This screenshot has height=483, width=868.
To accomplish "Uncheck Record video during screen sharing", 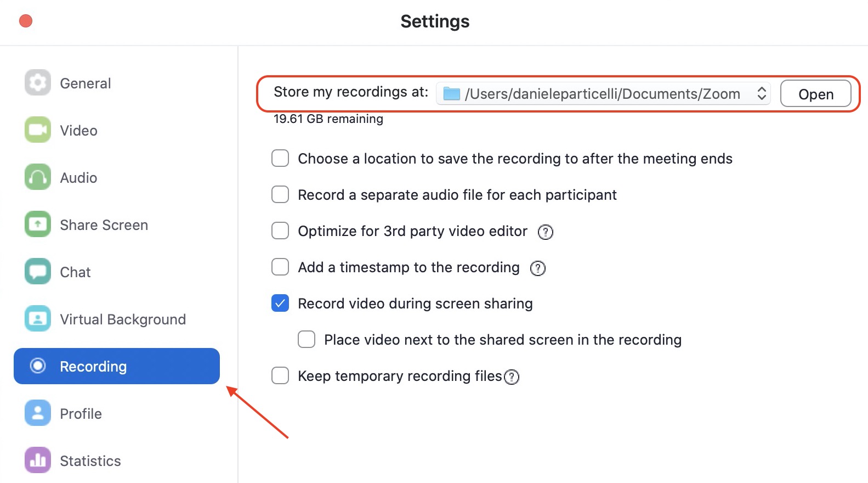I will coord(280,303).
